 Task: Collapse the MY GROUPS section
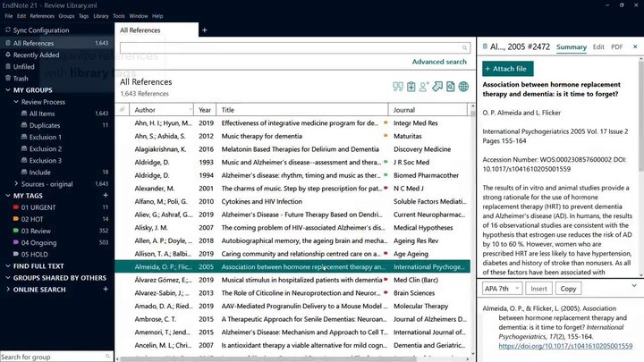[x=8, y=90]
